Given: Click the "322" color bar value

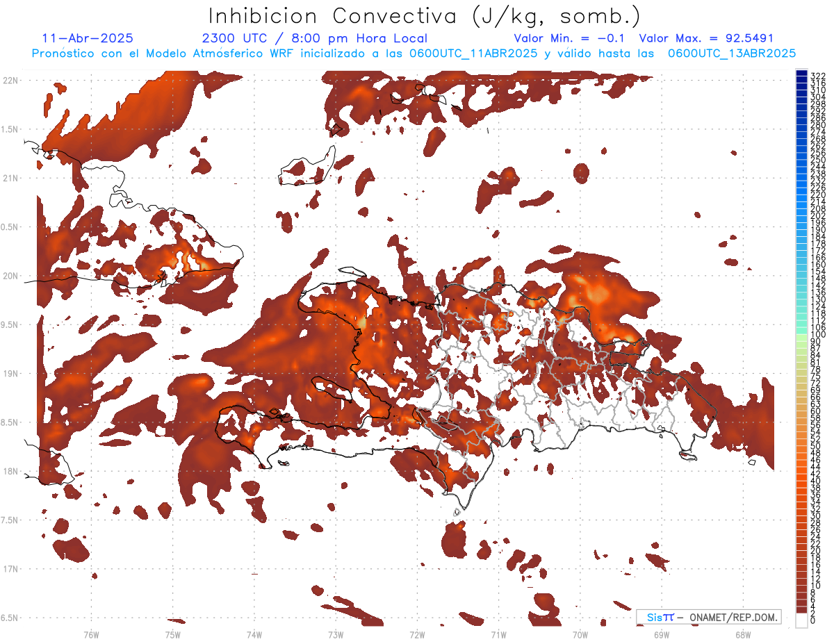Looking at the screenshot, I should [817, 76].
